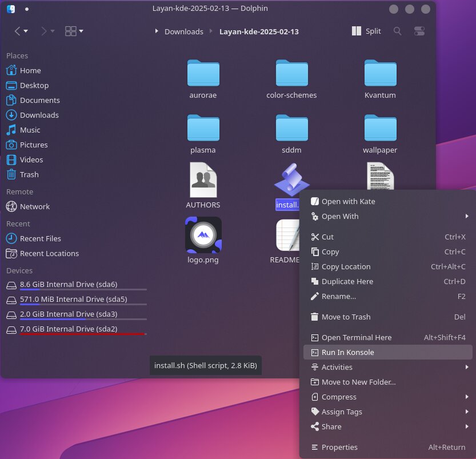The height and width of the screenshot is (459, 476).
Task: Toggle Split view in the toolbar
Action: point(367,31)
